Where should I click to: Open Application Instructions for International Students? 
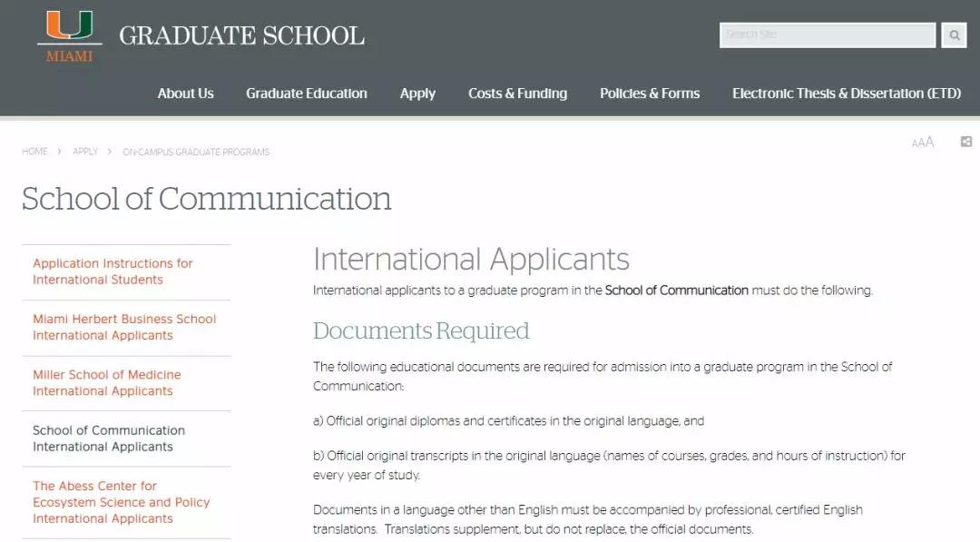[113, 271]
